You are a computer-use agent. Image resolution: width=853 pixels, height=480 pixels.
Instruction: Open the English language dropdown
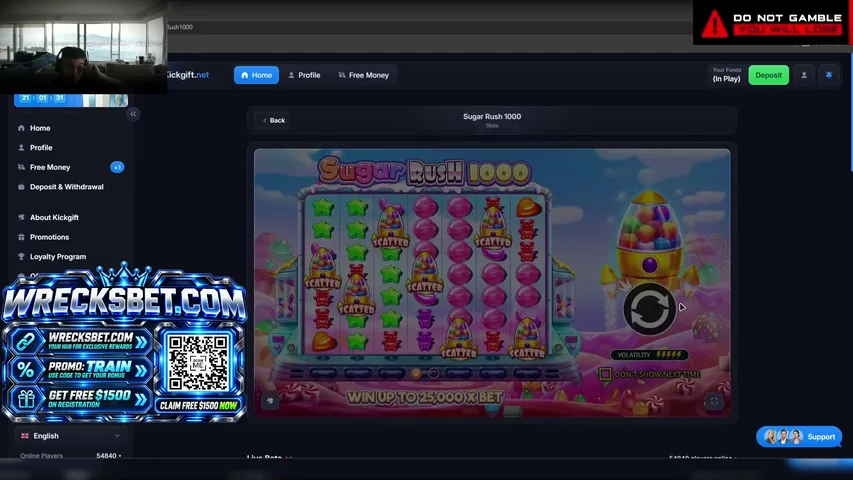(x=70, y=436)
